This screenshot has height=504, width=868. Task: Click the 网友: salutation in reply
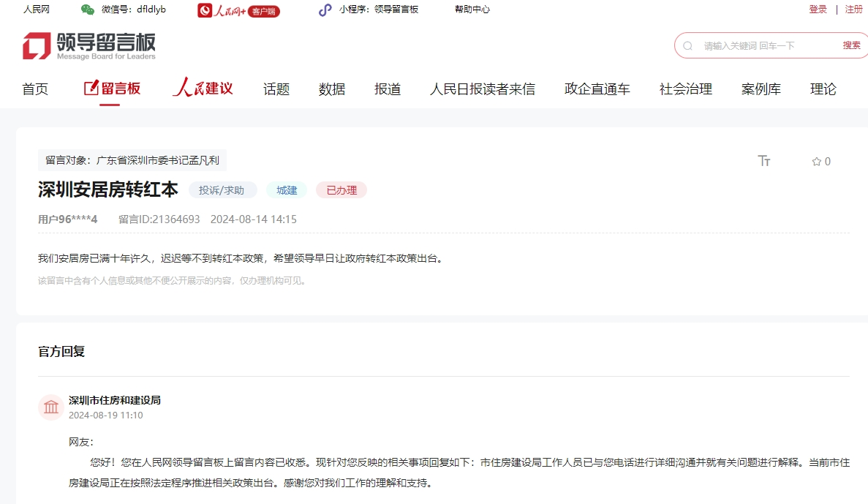(81, 442)
